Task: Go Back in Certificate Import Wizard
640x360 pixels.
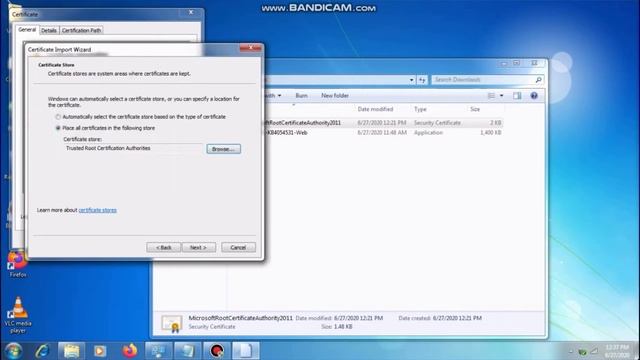Action: tap(163, 247)
